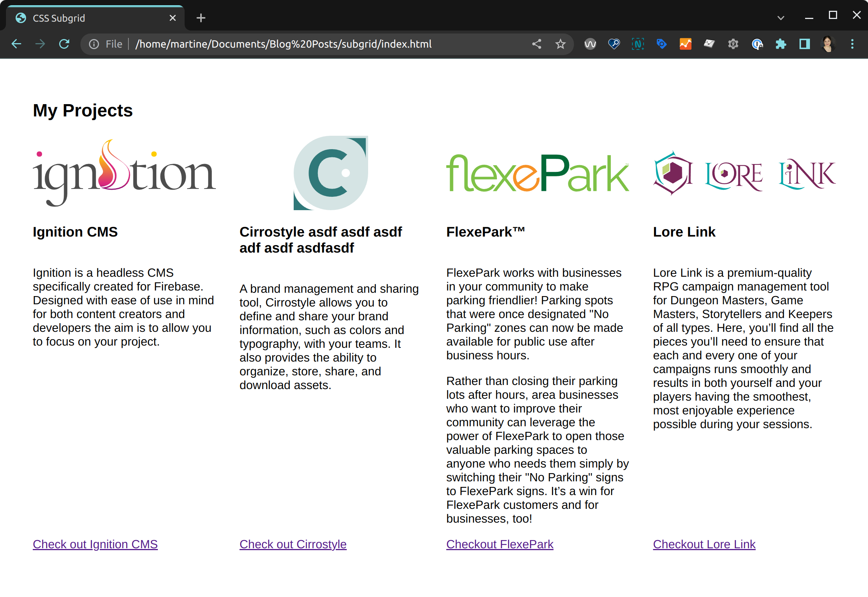The image size is (868, 597).
Task: Click the page reload icon
Action: (64, 44)
